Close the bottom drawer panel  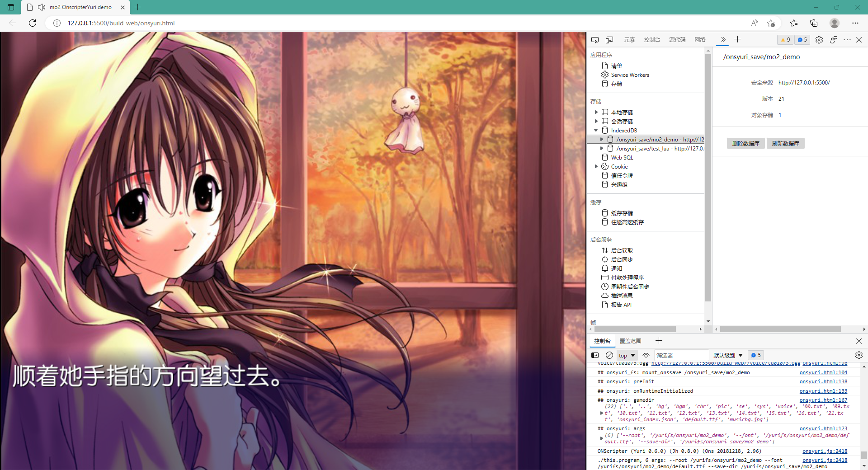859,341
